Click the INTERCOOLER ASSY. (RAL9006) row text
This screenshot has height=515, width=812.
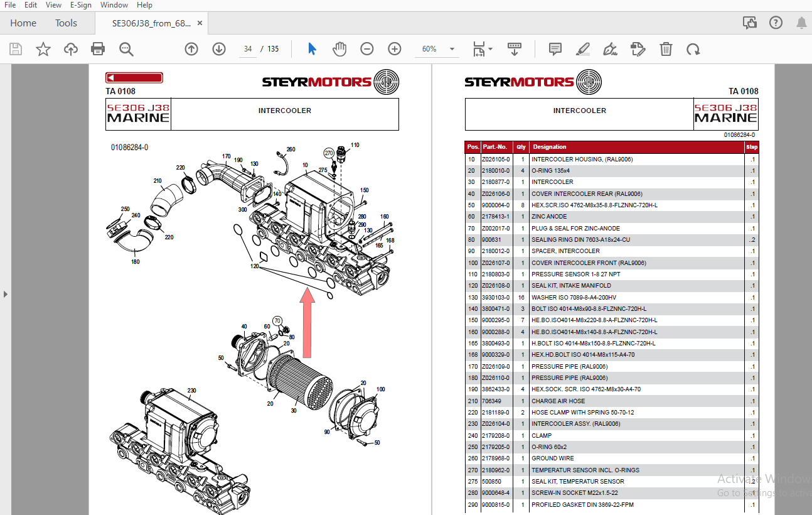(575, 424)
